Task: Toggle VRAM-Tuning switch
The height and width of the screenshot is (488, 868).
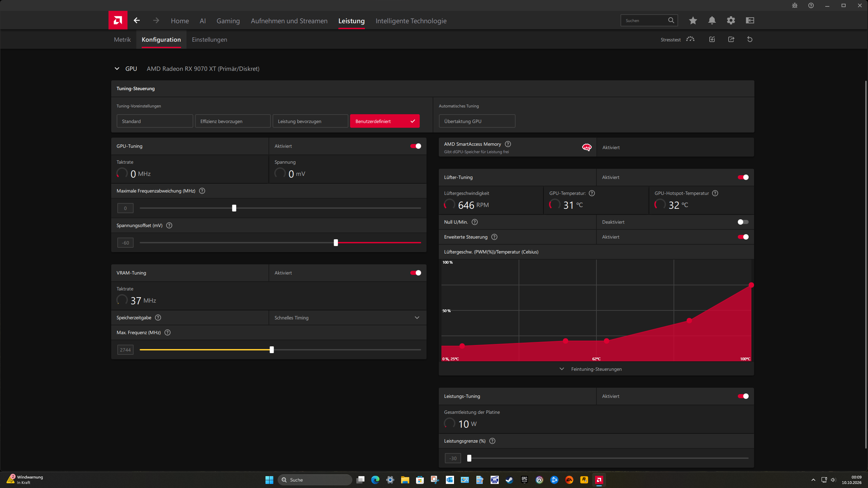Action: [x=416, y=273]
